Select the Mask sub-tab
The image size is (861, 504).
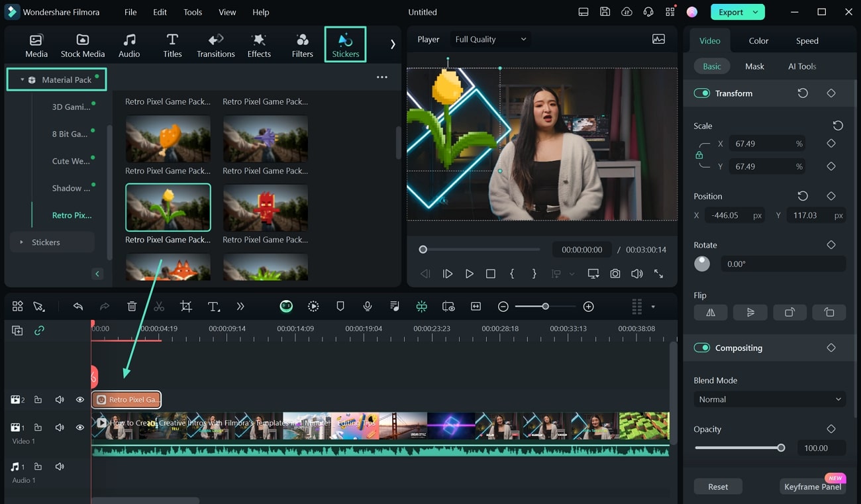tap(754, 66)
